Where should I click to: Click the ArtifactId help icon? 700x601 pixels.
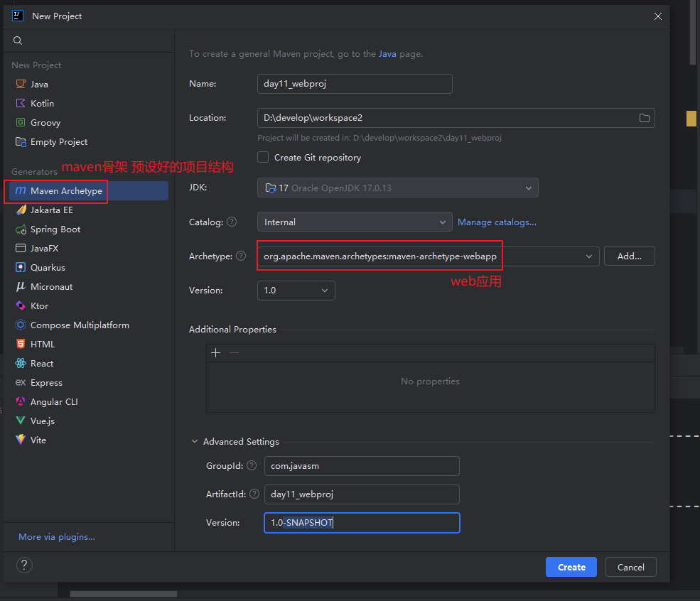point(254,494)
